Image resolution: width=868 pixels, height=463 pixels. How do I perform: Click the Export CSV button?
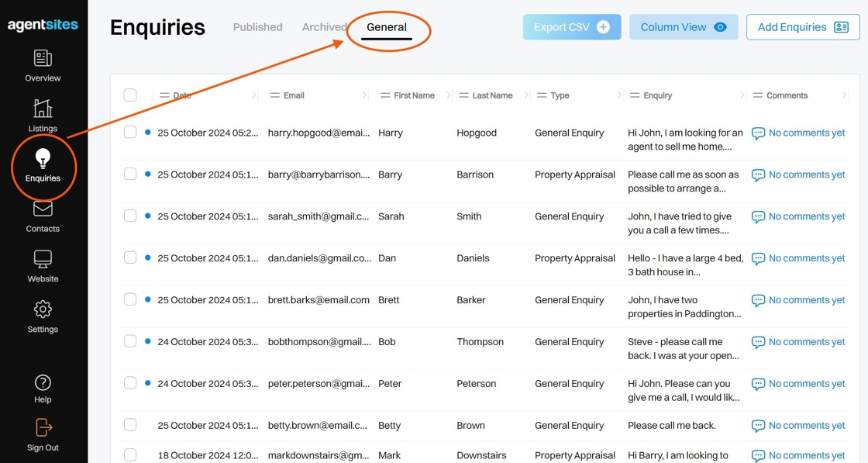pyautogui.click(x=572, y=27)
